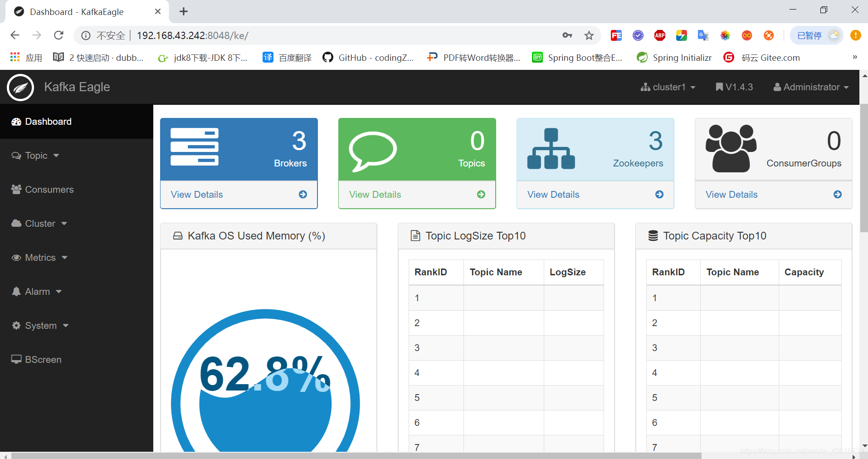Image resolution: width=868 pixels, height=459 pixels.
Task: Click the 62.8% memory gauge
Action: tap(265, 381)
